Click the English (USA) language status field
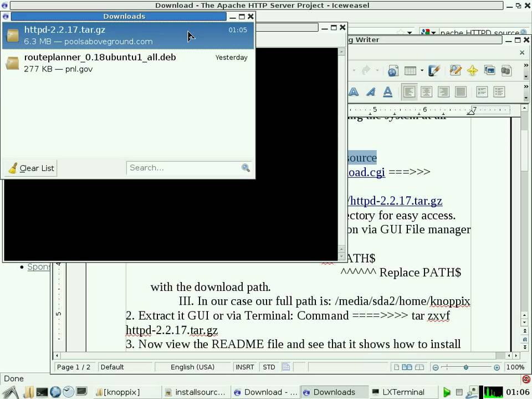Screen dimensions: 532x399 tap(192, 367)
